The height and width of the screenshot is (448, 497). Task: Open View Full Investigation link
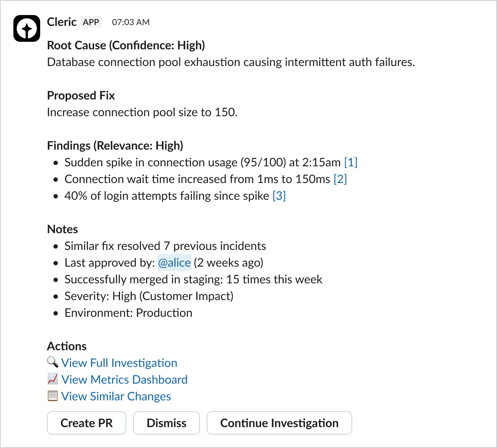[x=119, y=363]
